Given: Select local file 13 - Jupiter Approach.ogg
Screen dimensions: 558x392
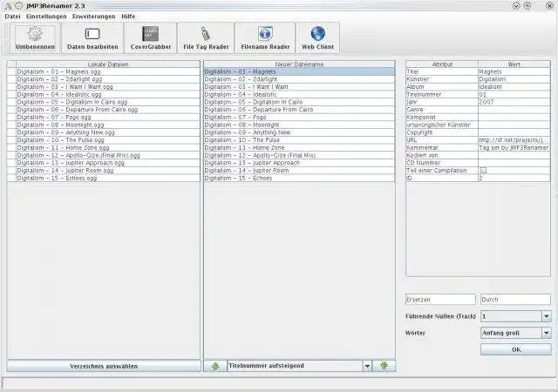Looking at the screenshot, I should pyautogui.click(x=108, y=163).
